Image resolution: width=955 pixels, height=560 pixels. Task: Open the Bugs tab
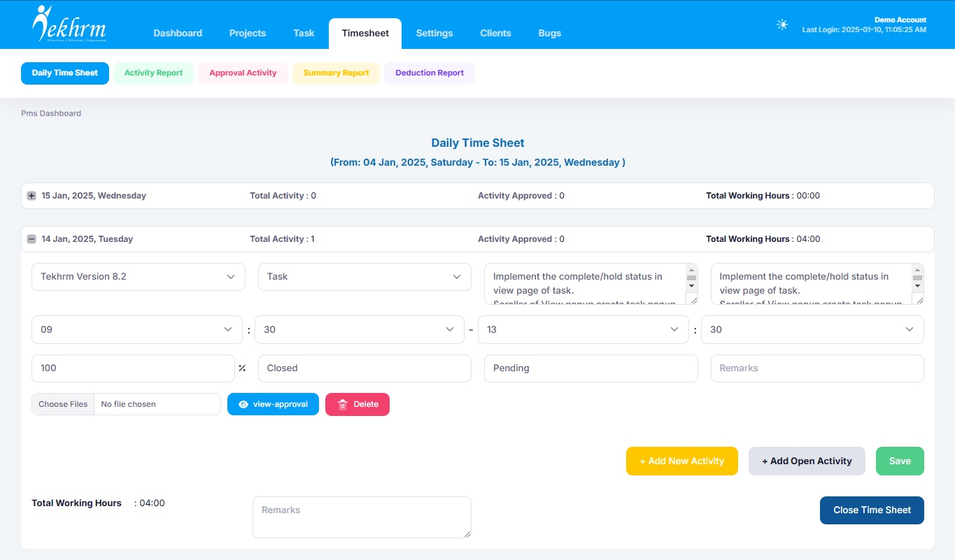click(x=549, y=33)
